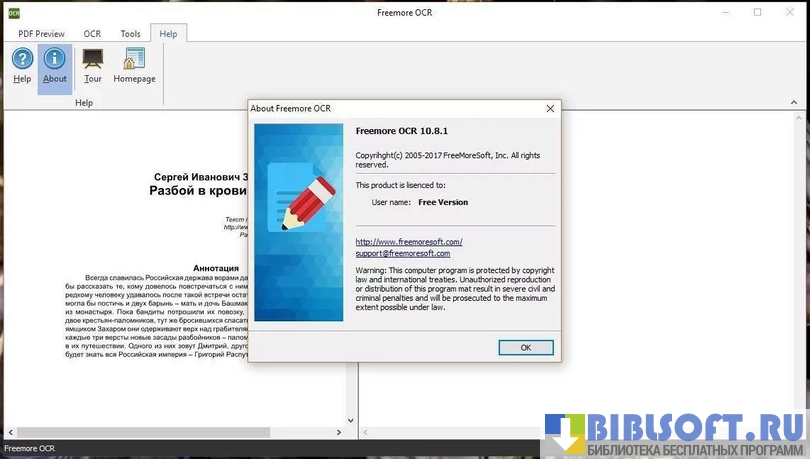Image resolution: width=810 pixels, height=459 pixels.
Task: Open the OCR ribbon tab
Action: (x=93, y=34)
